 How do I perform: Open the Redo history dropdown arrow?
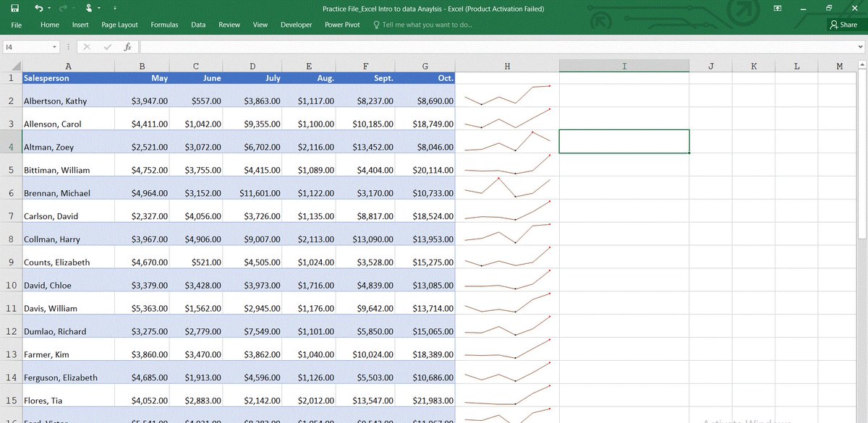coord(74,9)
